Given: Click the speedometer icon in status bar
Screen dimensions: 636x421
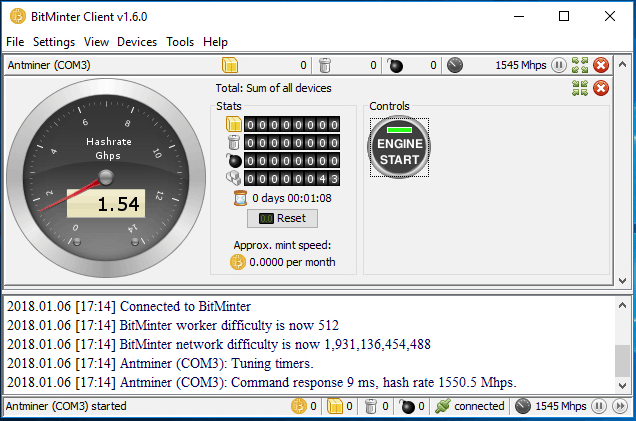Looking at the screenshot, I should (522, 407).
